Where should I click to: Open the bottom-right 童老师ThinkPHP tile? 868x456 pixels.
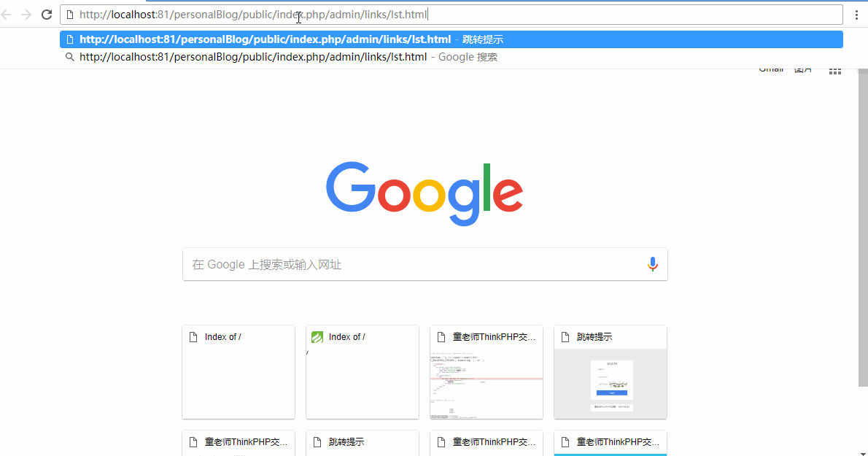coord(611,444)
